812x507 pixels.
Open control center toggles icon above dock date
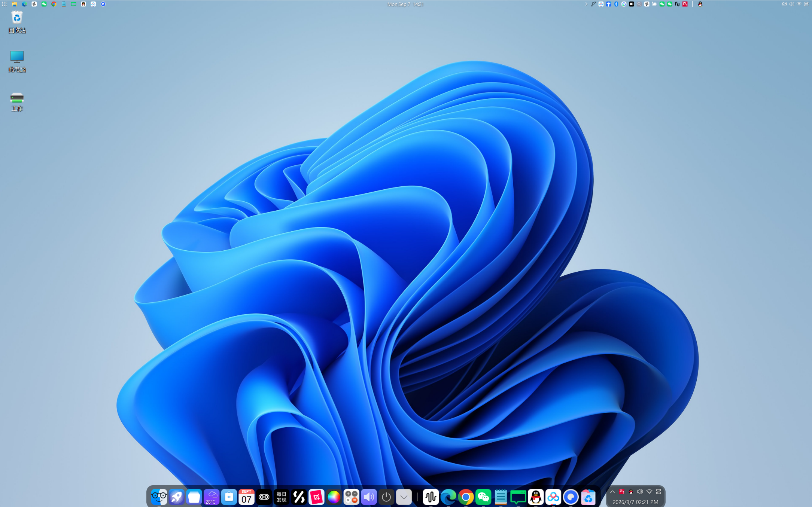659,492
